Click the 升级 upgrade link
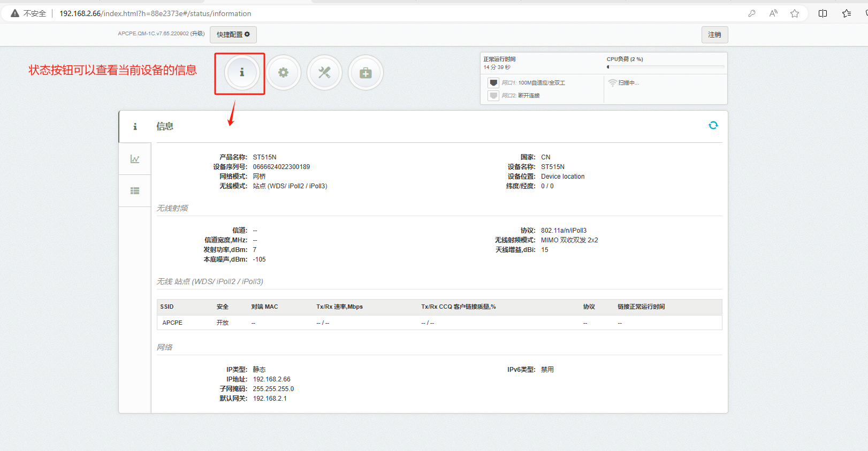This screenshot has height=451, width=868. [197, 34]
